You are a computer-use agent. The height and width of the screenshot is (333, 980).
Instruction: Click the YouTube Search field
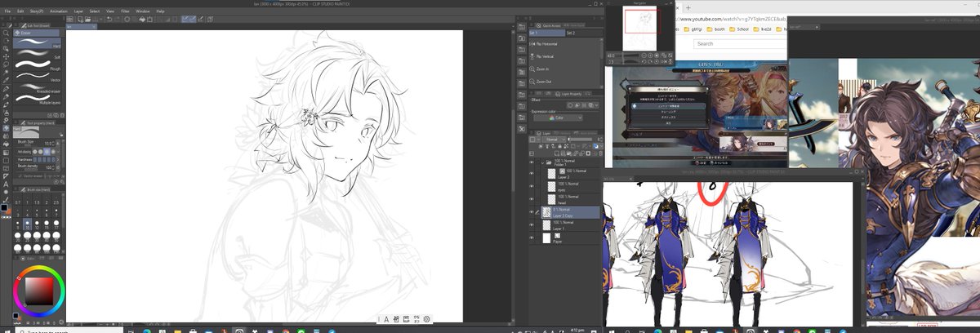(x=739, y=44)
